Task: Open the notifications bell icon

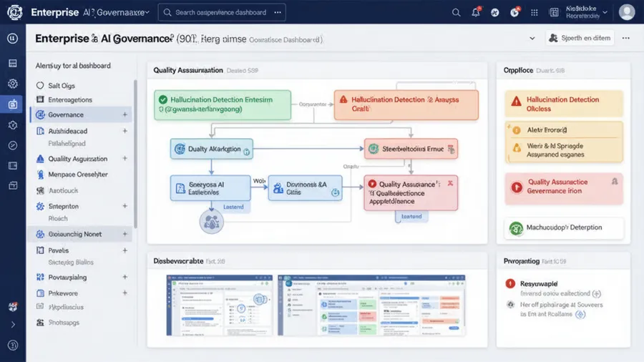Action: tap(476, 12)
